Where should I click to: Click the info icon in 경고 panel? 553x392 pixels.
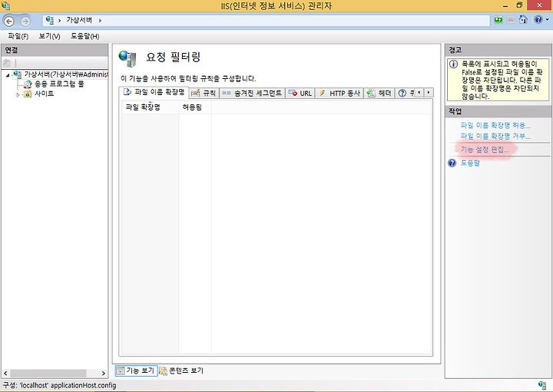pyautogui.click(x=454, y=64)
